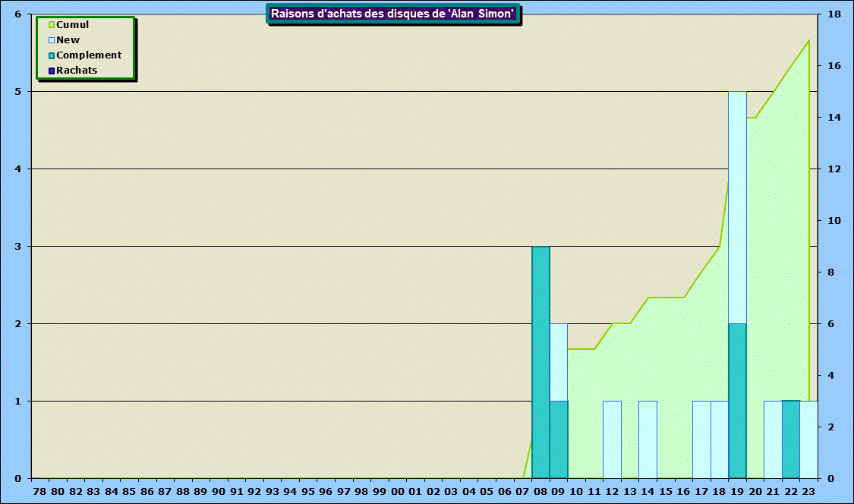Image resolution: width=854 pixels, height=504 pixels.
Task: Select the Complement bar for year 08
Action: [x=540, y=362]
